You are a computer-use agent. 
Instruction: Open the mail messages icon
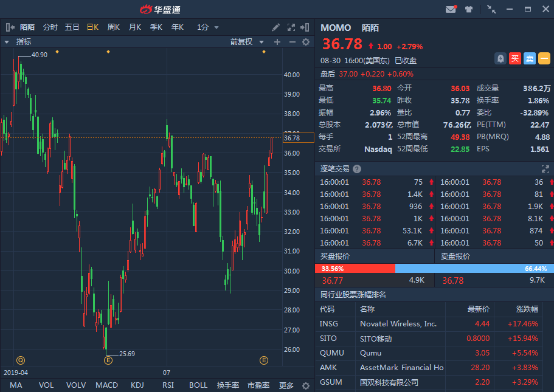451,9
